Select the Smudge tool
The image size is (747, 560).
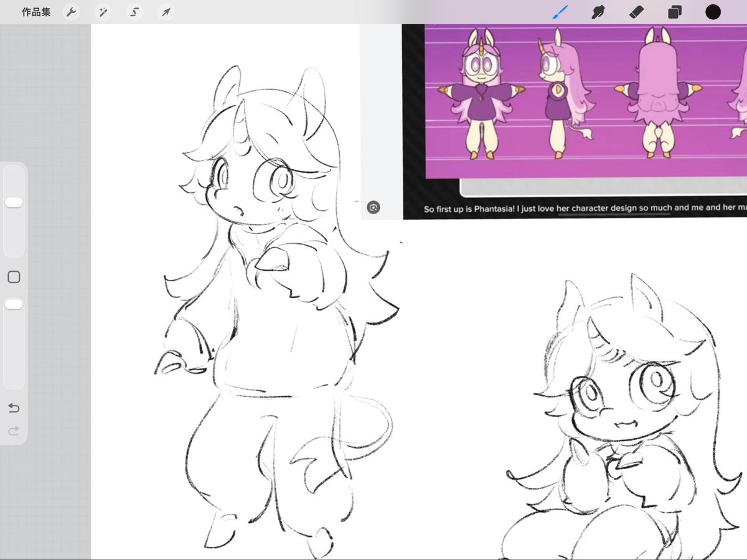[x=599, y=12]
